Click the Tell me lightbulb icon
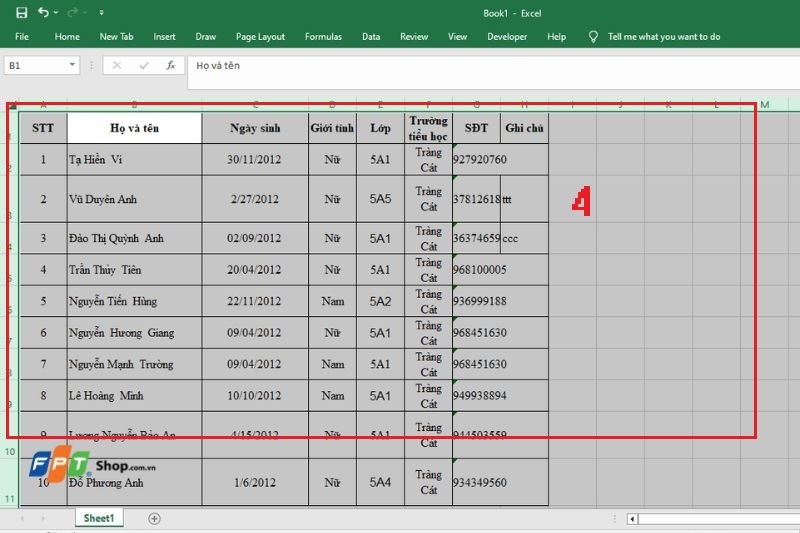 [593, 37]
